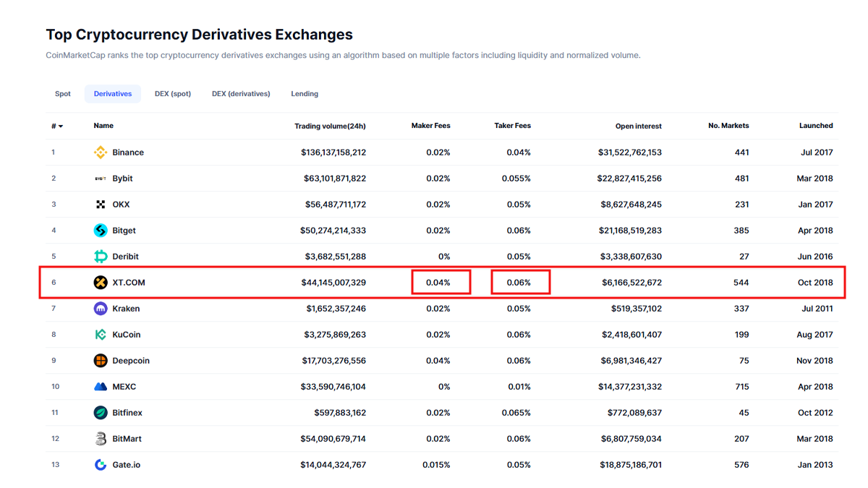Sort by Maker Fees column header
This screenshot has height=488, width=868.
click(x=430, y=126)
